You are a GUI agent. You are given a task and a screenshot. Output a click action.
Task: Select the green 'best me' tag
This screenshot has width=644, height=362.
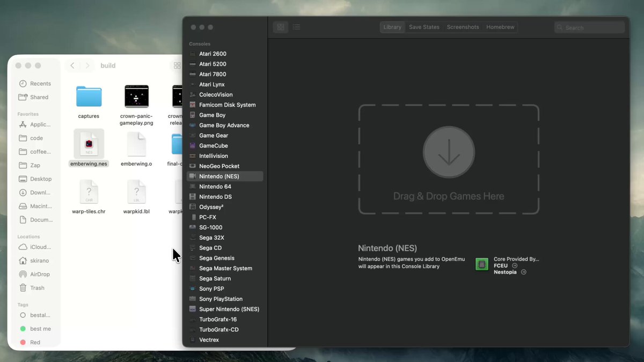pyautogui.click(x=36, y=329)
